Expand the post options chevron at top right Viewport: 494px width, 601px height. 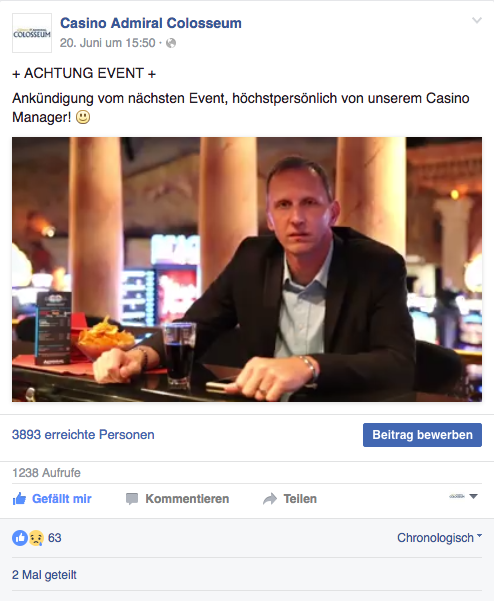[x=476, y=20]
